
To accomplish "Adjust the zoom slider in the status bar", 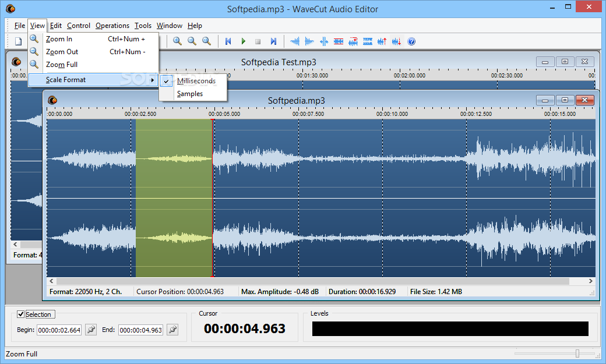I will coord(577,354).
